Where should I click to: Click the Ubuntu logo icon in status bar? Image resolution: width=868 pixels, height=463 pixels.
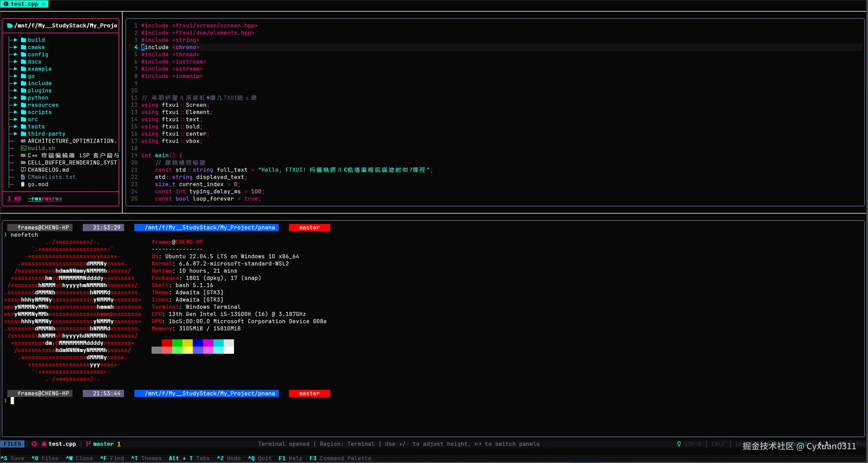[x=34, y=444]
